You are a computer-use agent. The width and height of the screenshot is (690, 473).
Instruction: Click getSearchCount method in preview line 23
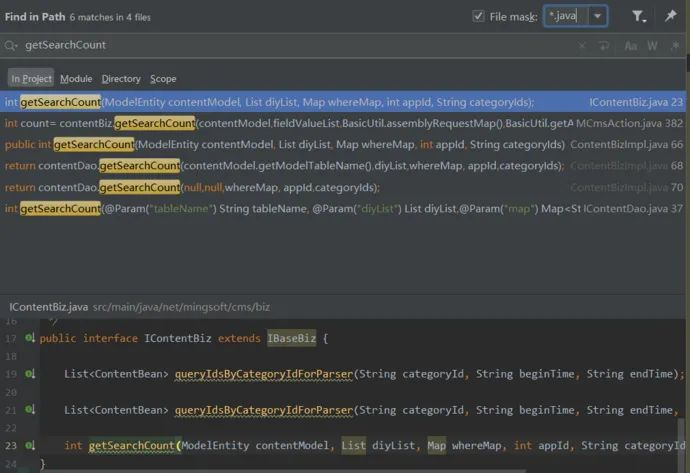point(132,446)
